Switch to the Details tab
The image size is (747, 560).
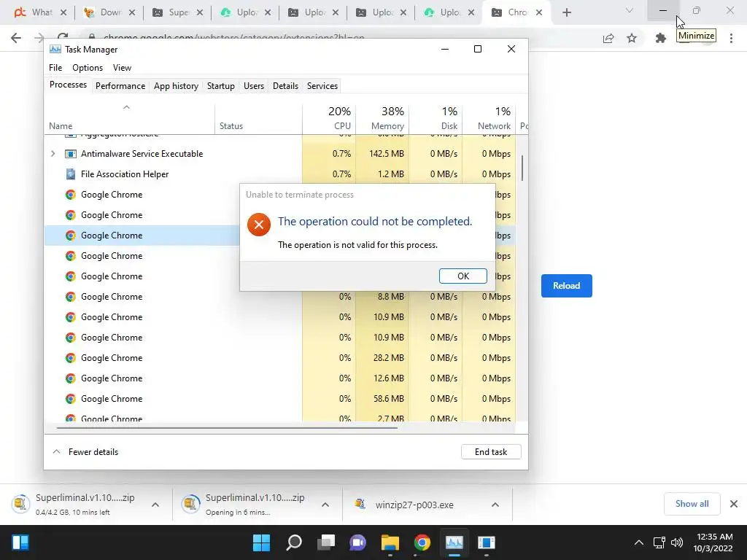coord(285,86)
